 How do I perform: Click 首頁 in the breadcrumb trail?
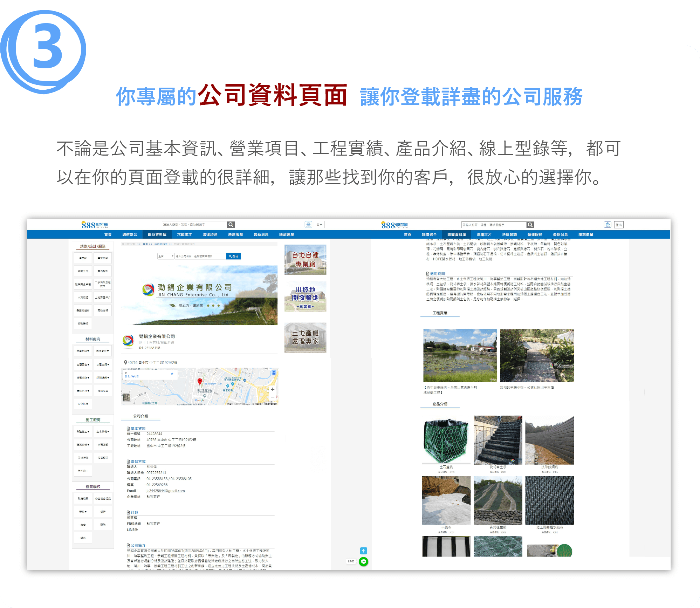(x=145, y=244)
